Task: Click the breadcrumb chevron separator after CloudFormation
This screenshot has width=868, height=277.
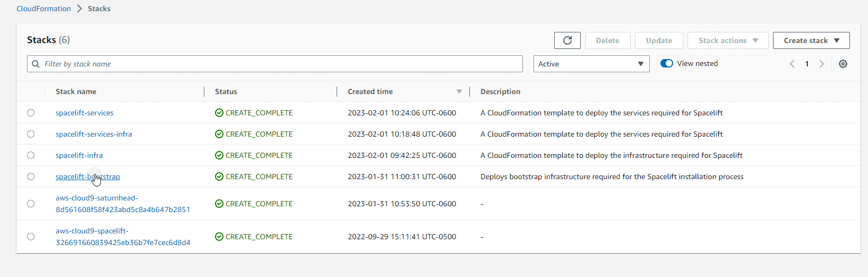Action: click(80, 9)
